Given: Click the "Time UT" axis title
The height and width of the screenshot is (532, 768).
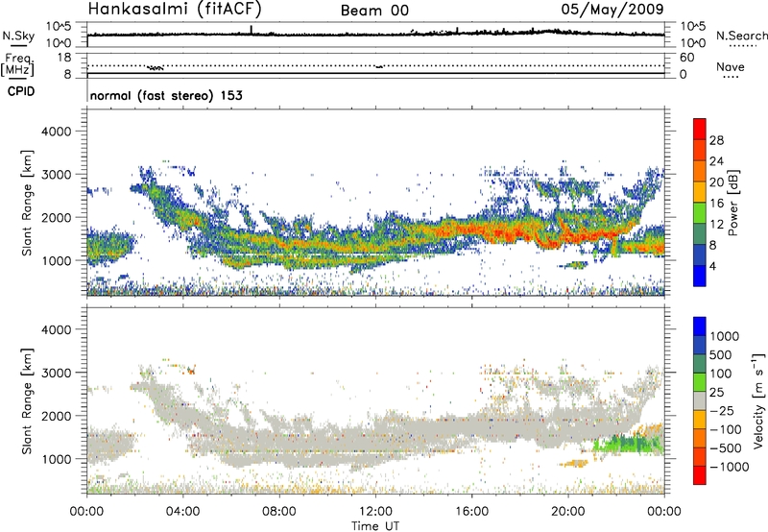Looking at the screenshot, I should 375,526.
